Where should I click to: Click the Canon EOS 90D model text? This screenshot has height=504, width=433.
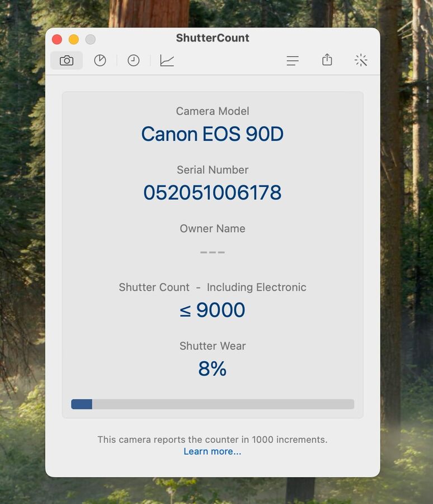(213, 134)
